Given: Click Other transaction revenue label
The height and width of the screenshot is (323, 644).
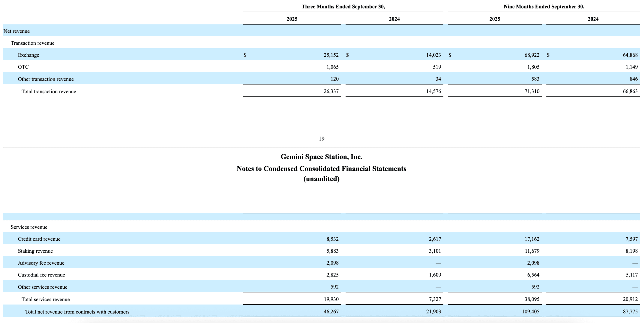Looking at the screenshot, I should click(x=46, y=79).
